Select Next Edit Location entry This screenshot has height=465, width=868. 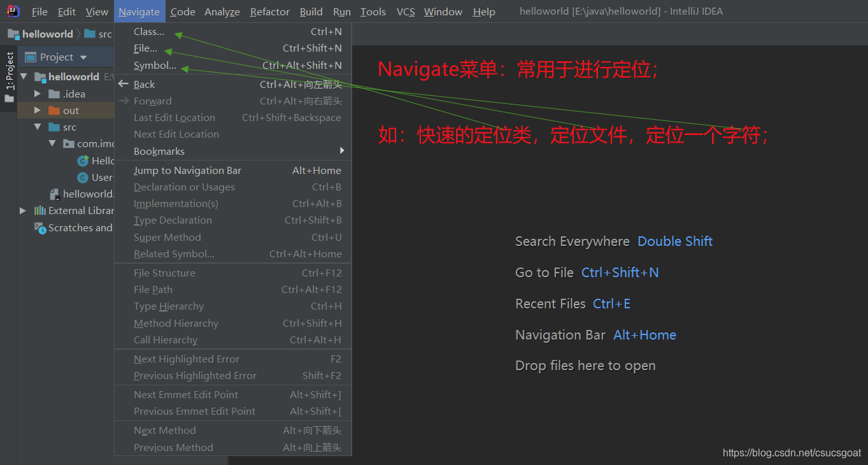[233, 134]
